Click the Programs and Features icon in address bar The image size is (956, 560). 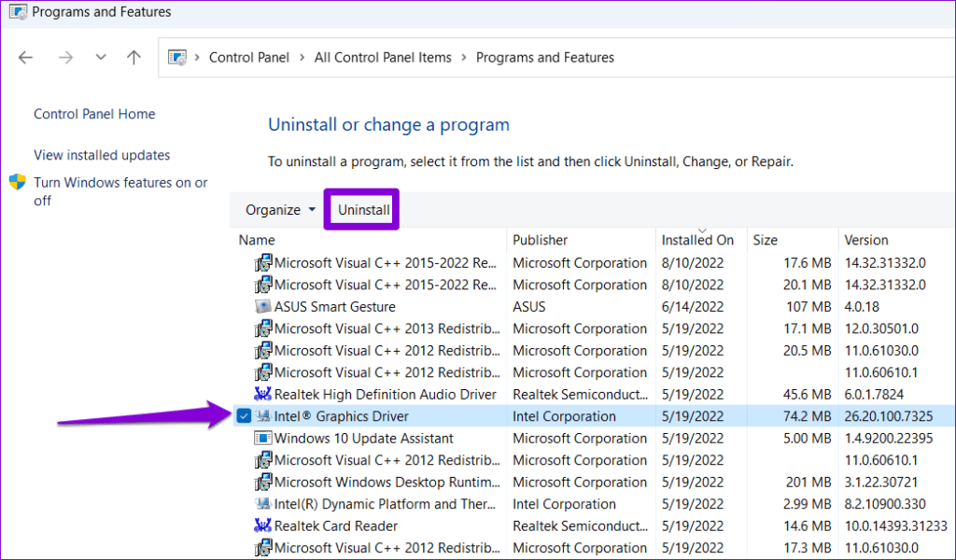[176, 57]
